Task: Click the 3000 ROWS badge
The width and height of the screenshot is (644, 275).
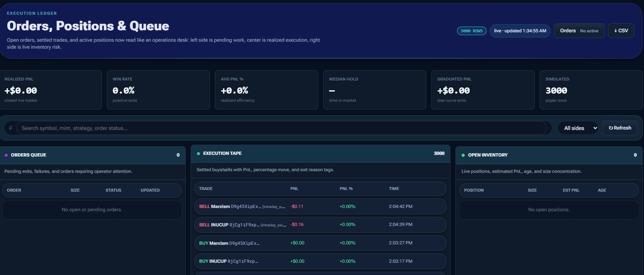Action: [x=471, y=31]
